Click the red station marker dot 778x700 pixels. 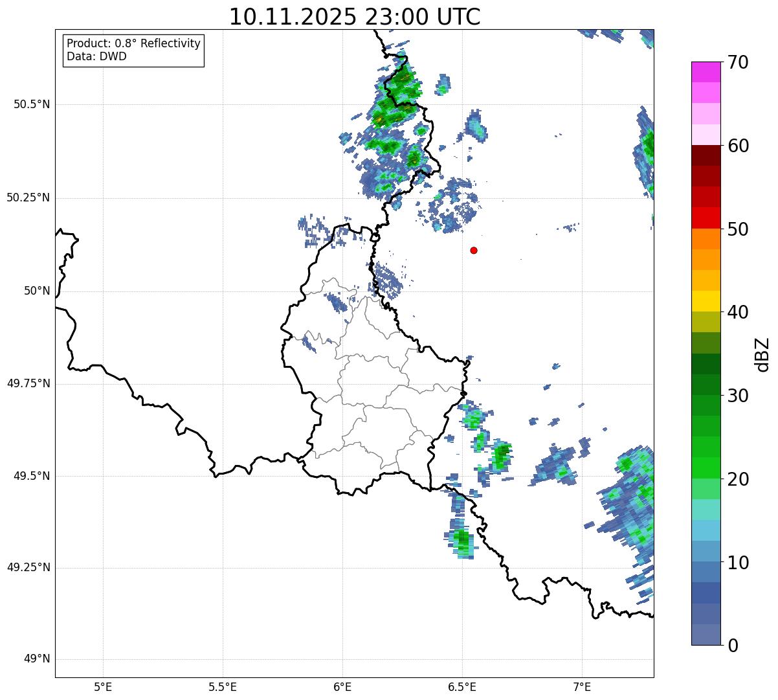point(474,251)
